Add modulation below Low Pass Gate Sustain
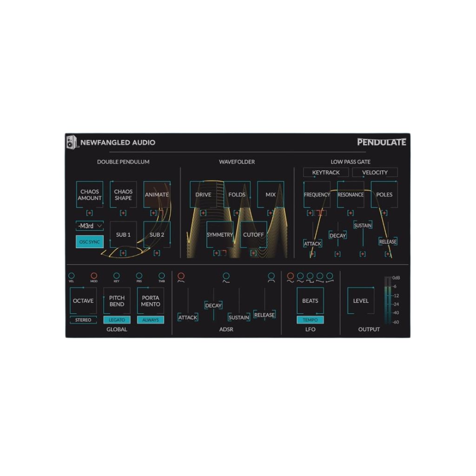The height and width of the screenshot is (476, 476). click(x=363, y=254)
